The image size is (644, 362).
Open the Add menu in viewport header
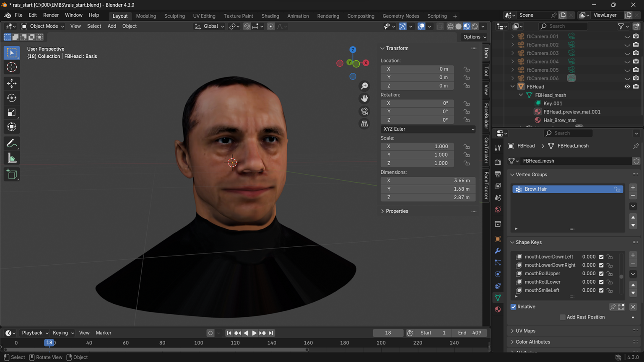pyautogui.click(x=112, y=26)
